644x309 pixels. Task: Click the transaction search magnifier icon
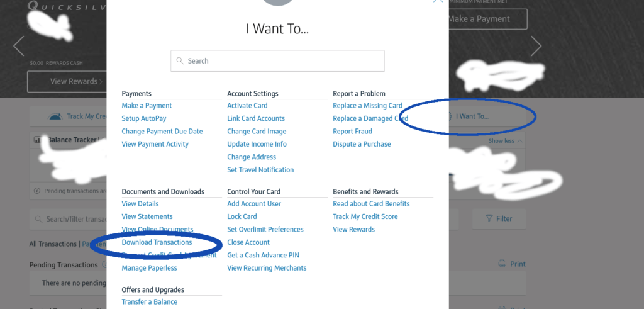point(38,219)
